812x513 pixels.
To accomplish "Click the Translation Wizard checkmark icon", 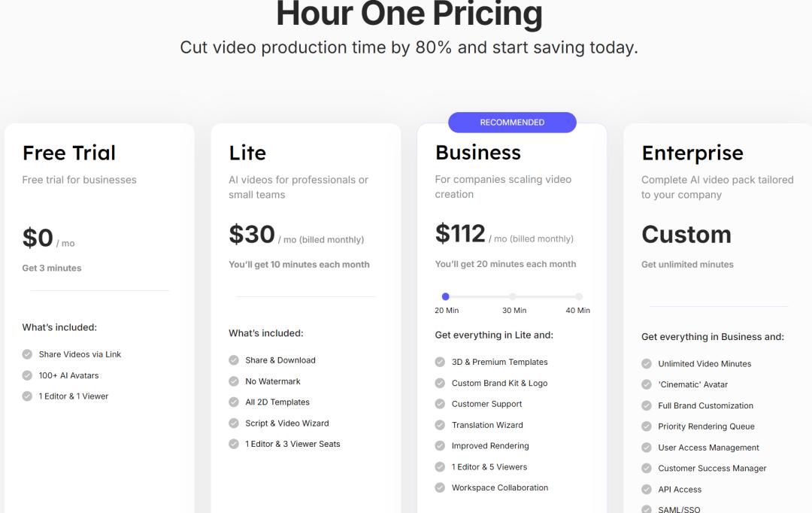I will coord(440,425).
